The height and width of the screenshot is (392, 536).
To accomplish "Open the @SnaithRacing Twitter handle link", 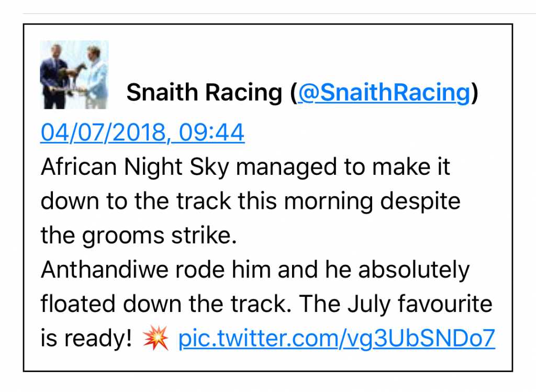I will (384, 94).
